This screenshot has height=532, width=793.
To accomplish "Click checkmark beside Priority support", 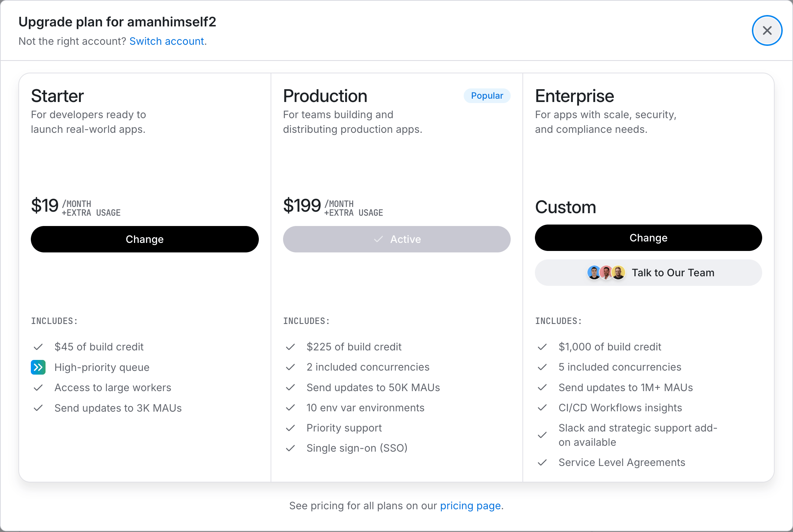I will 290,428.
